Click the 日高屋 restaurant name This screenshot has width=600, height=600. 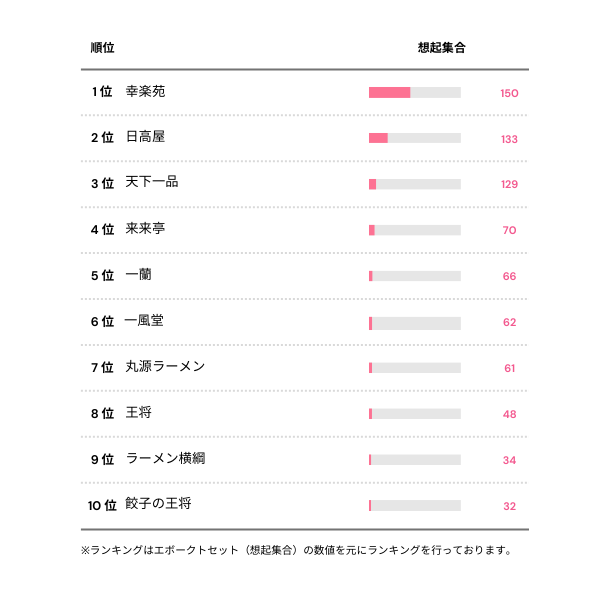tap(145, 137)
